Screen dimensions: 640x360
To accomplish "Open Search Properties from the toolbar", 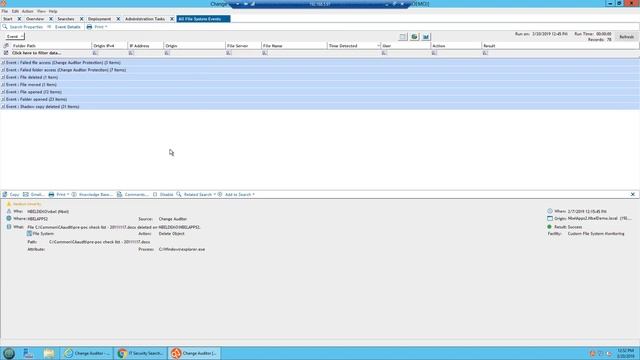I will click(22, 27).
